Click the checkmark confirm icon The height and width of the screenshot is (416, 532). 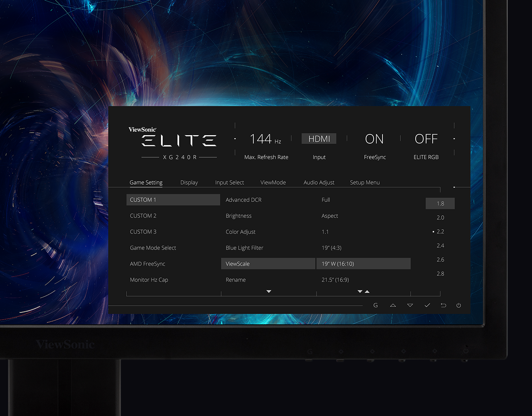(x=427, y=305)
